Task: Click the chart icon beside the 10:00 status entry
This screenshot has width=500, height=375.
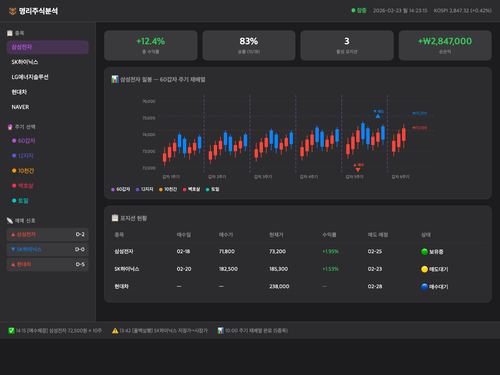Action: [220, 330]
